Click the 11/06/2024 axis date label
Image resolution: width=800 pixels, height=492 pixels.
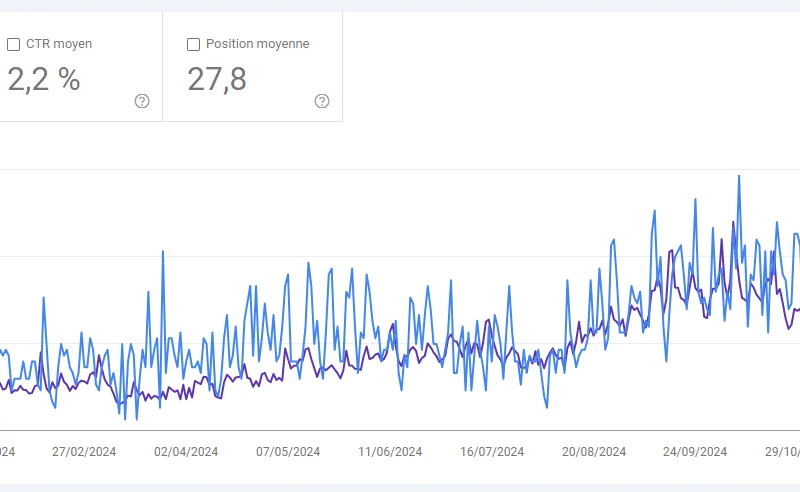click(390, 452)
